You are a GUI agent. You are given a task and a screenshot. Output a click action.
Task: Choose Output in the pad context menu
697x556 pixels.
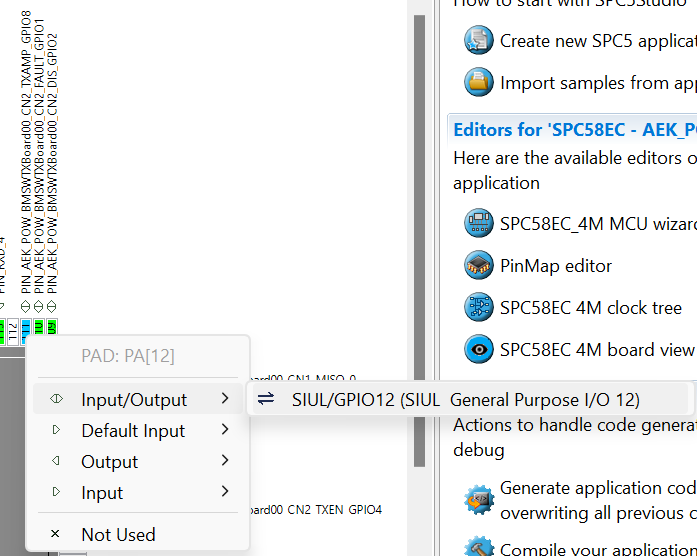click(138, 461)
